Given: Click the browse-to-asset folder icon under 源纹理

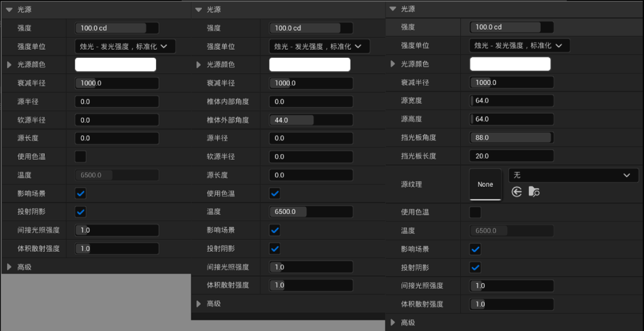Looking at the screenshot, I should point(534,192).
